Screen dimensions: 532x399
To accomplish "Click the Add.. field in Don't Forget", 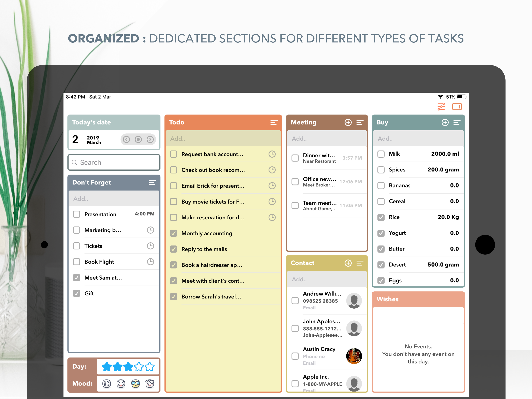I will [x=114, y=199].
